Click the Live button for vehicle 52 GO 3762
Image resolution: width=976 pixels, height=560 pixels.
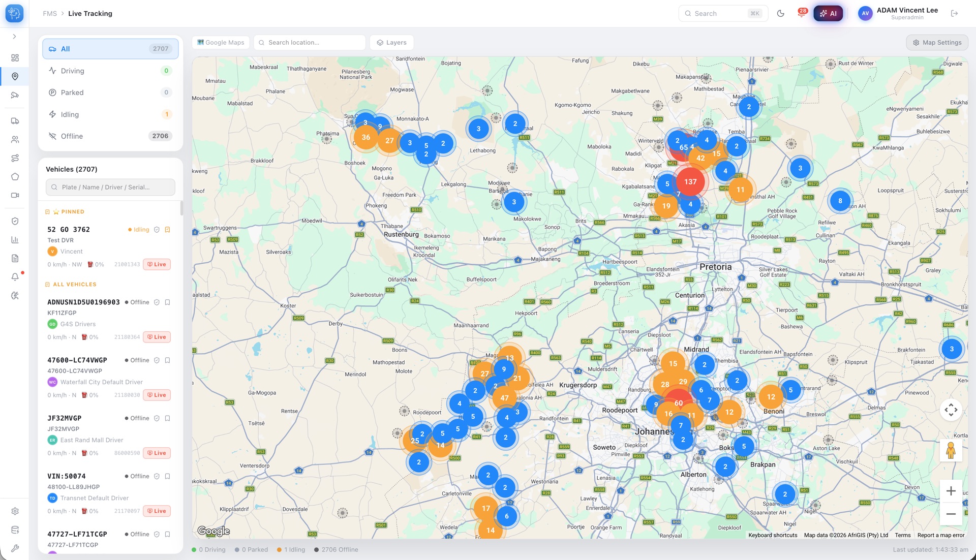tap(157, 264)
